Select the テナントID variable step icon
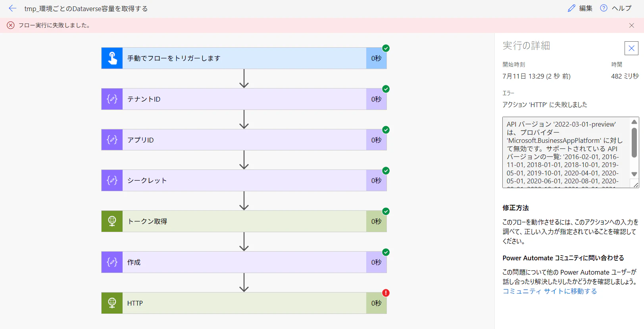The width and height of the screenshot is (644, 329). [112, 99]
